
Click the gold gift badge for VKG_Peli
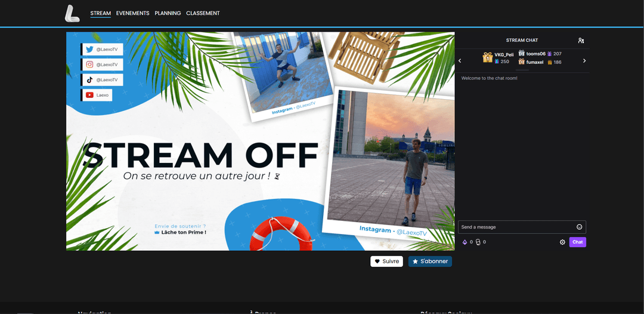pos(487,57)
